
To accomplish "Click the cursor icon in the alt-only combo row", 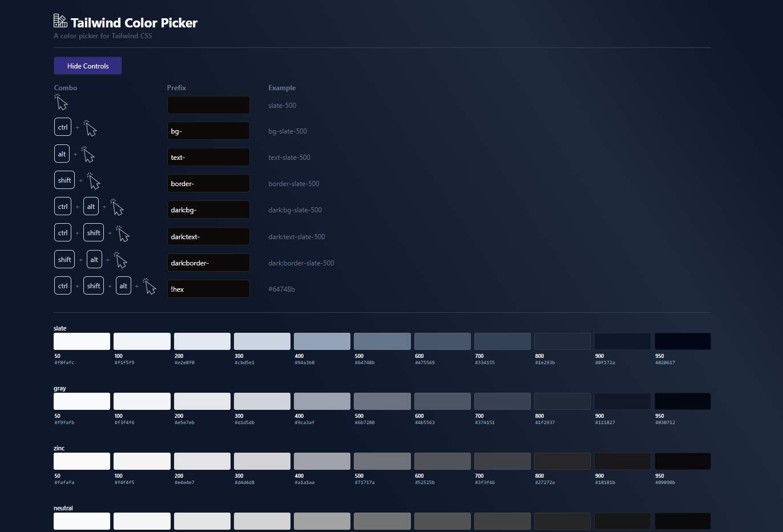I will [88, 155].
